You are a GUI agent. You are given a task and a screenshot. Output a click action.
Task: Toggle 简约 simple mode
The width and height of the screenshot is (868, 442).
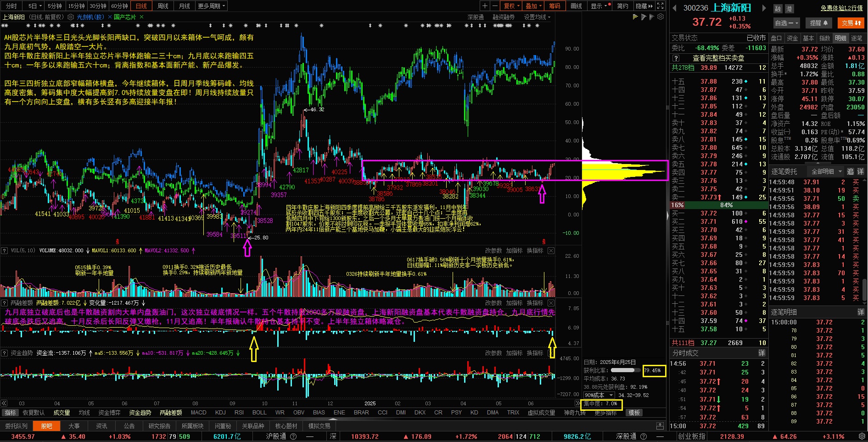(x=622, y=6)
